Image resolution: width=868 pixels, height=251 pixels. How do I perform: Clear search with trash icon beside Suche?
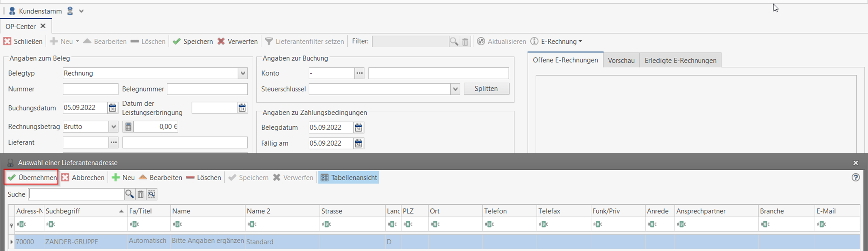click(x=141, y=194)
